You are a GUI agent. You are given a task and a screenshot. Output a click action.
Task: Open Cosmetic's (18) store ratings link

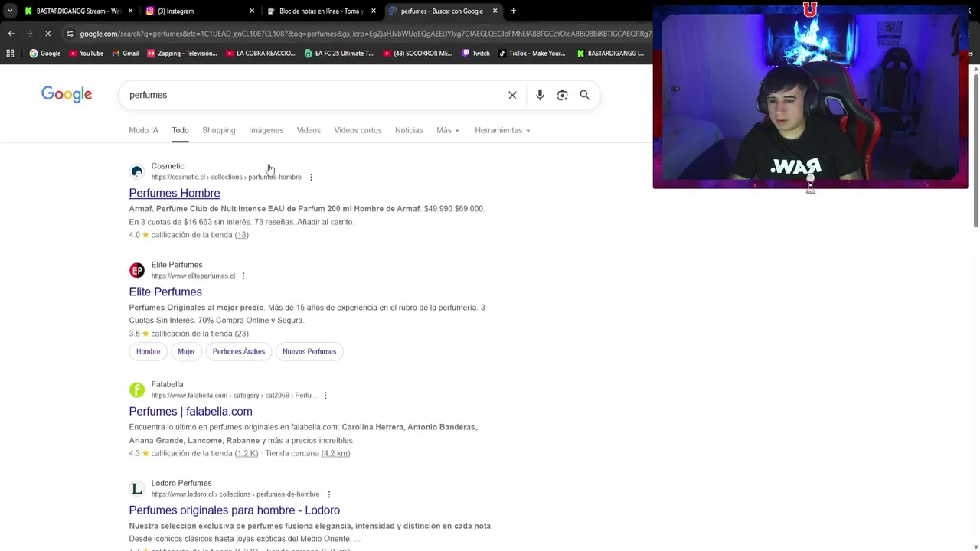pyautogui.click(x=241, y=235)
